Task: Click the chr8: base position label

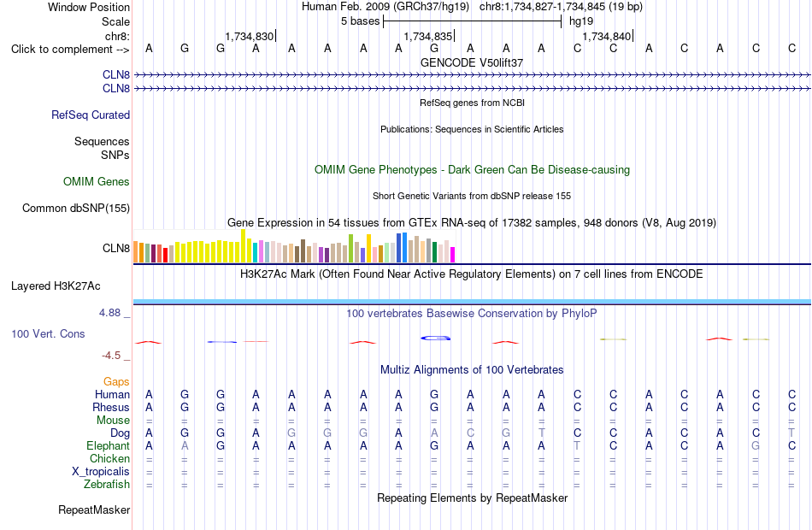Action: coord(118,36)
